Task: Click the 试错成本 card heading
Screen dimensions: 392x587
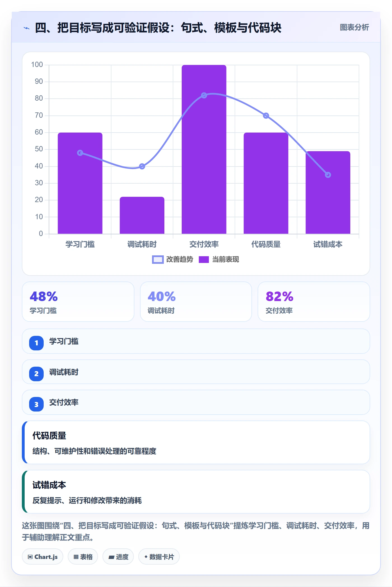Action: click(49, 485)
